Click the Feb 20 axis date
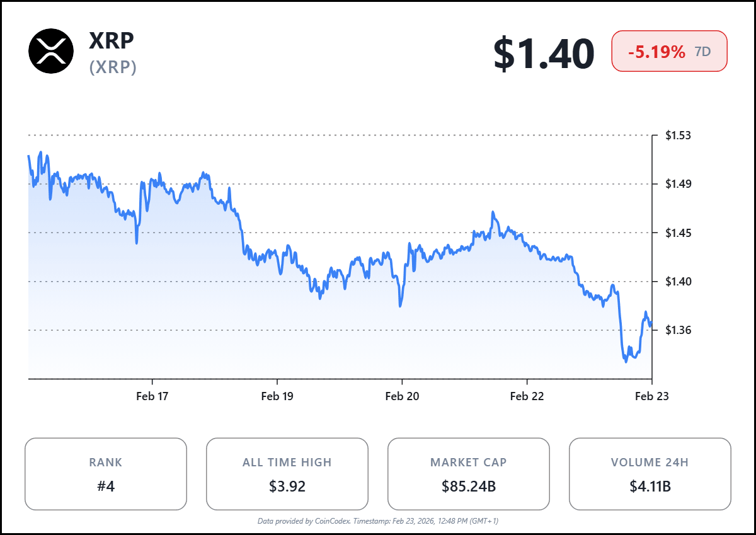The image size is (756, 535). [403, 396]
